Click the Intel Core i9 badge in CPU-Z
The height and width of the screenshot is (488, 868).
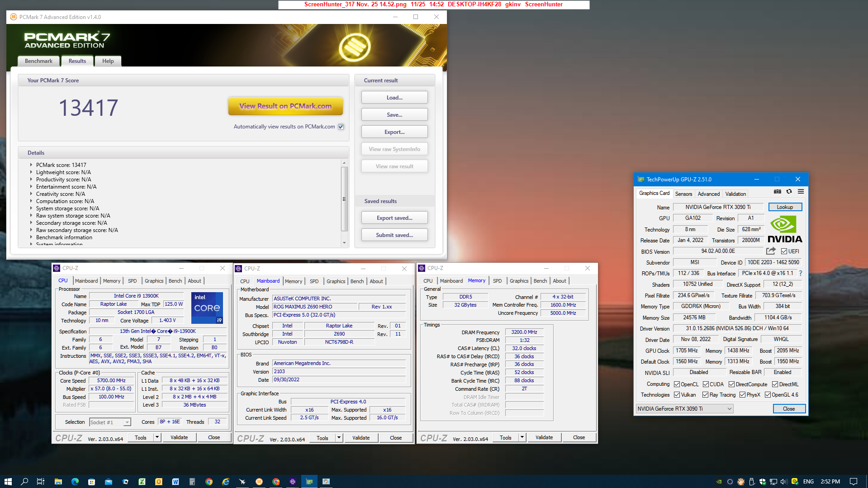(x=207, y=308)
